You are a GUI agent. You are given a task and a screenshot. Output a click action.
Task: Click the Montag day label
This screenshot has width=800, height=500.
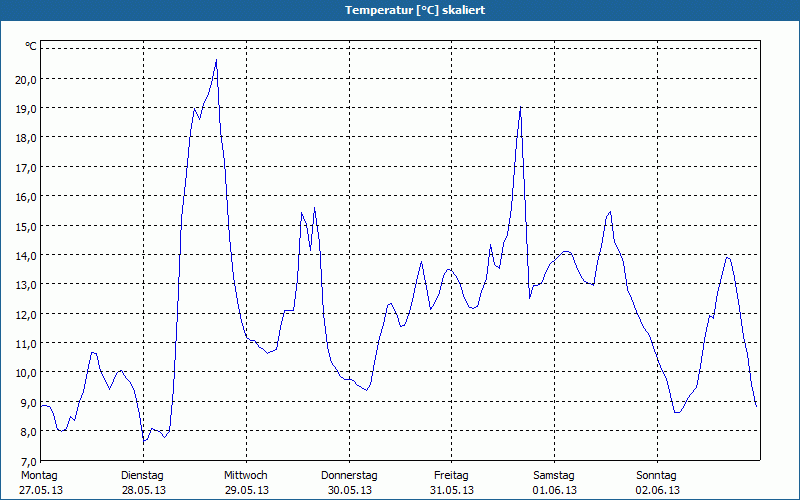[39, 476]
